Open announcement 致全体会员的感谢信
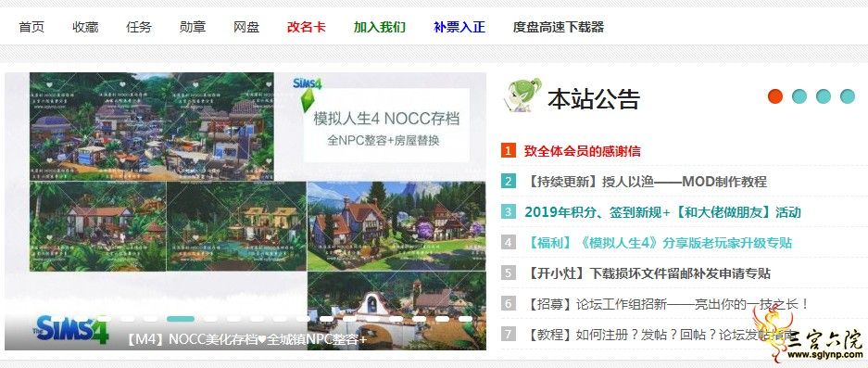This screenshot has width=868, height=368. 583,151
